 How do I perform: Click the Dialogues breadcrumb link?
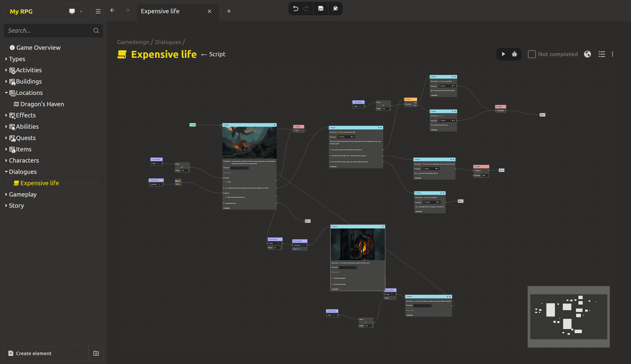[x=168, y=42]
